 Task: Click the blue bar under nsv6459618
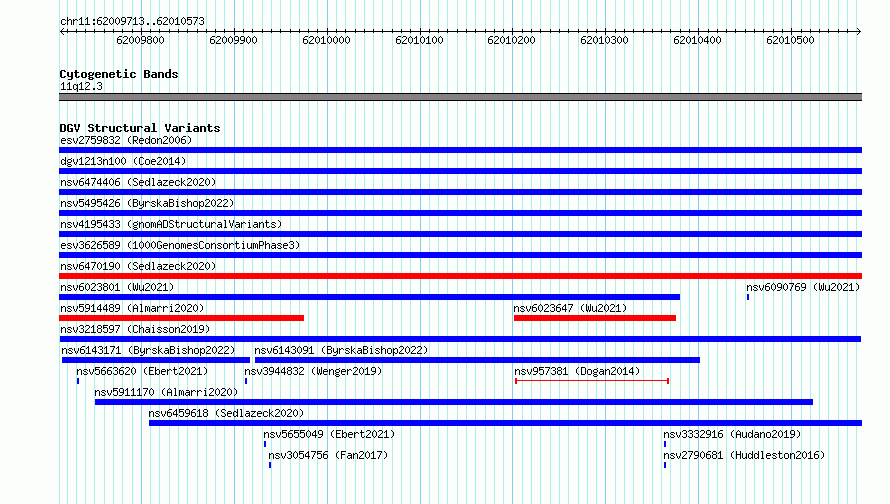[506, 423]
